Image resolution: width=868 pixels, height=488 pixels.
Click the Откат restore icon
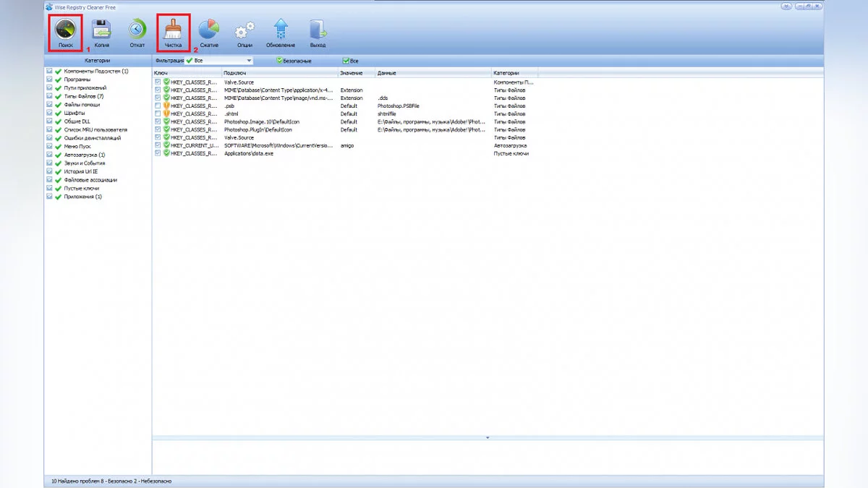(137, 30)
